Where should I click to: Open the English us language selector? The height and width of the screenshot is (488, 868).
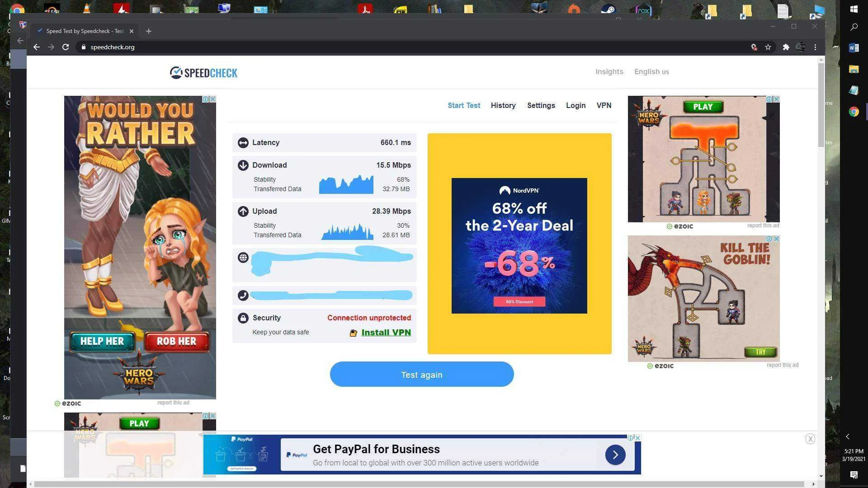651,72
